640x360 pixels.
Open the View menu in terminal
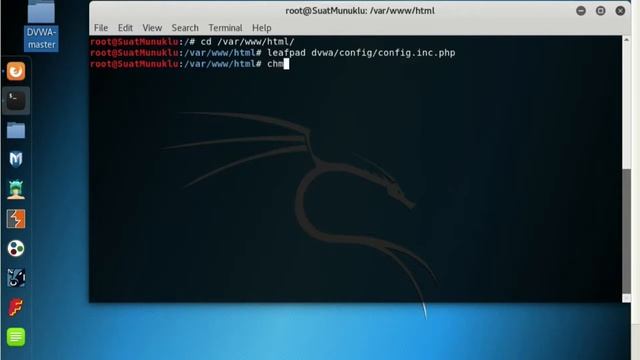point(152,28)
